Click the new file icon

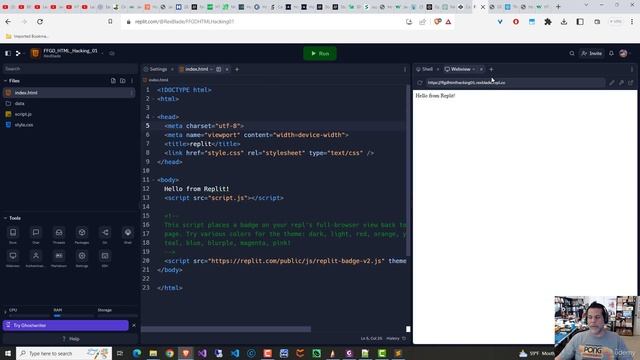tap(113, 81)
